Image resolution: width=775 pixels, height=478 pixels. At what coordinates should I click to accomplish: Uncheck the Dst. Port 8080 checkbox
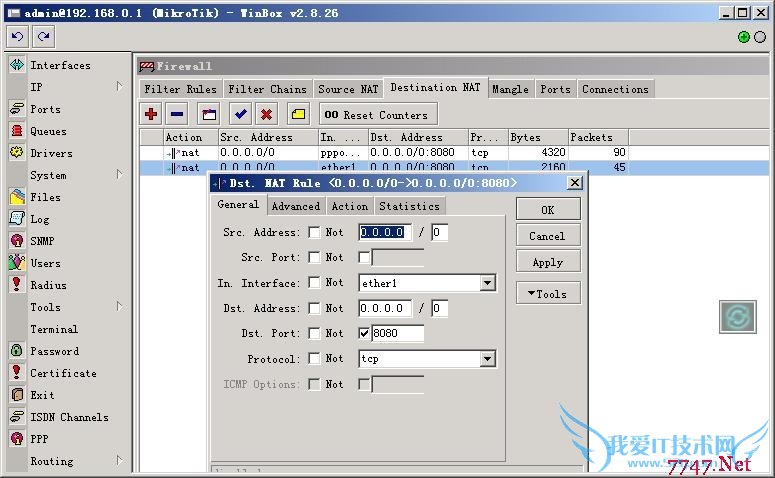tap(364, 334)
